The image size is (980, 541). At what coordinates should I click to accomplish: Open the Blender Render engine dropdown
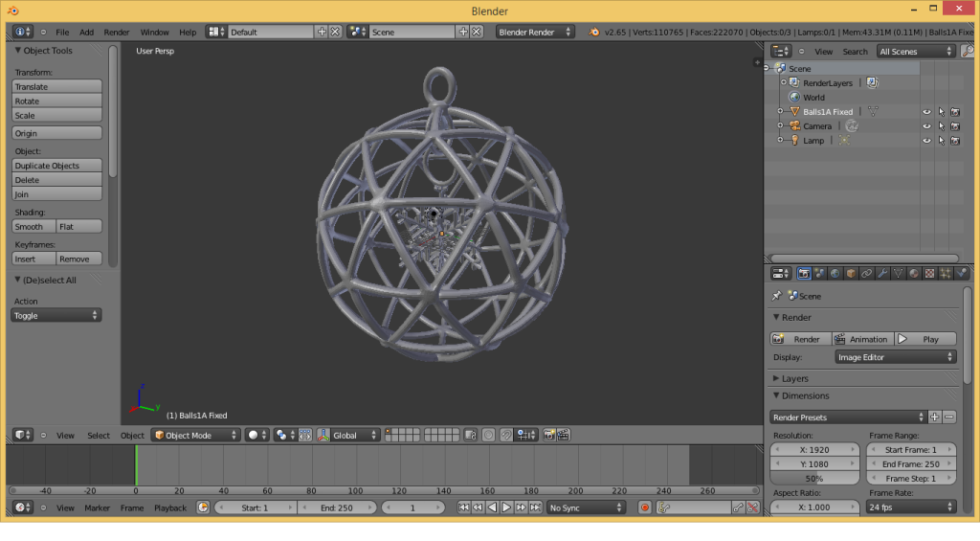(x=534, y=32)
